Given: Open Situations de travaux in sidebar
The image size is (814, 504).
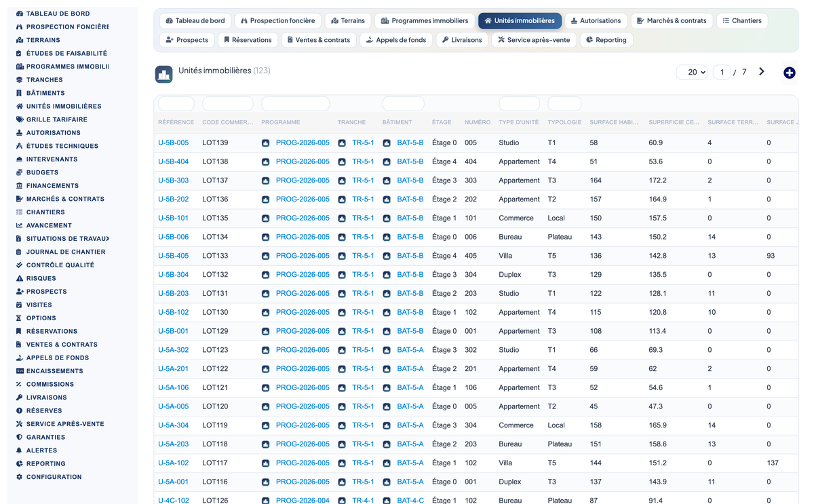Looking at the screenshot, I should point(67,239).
